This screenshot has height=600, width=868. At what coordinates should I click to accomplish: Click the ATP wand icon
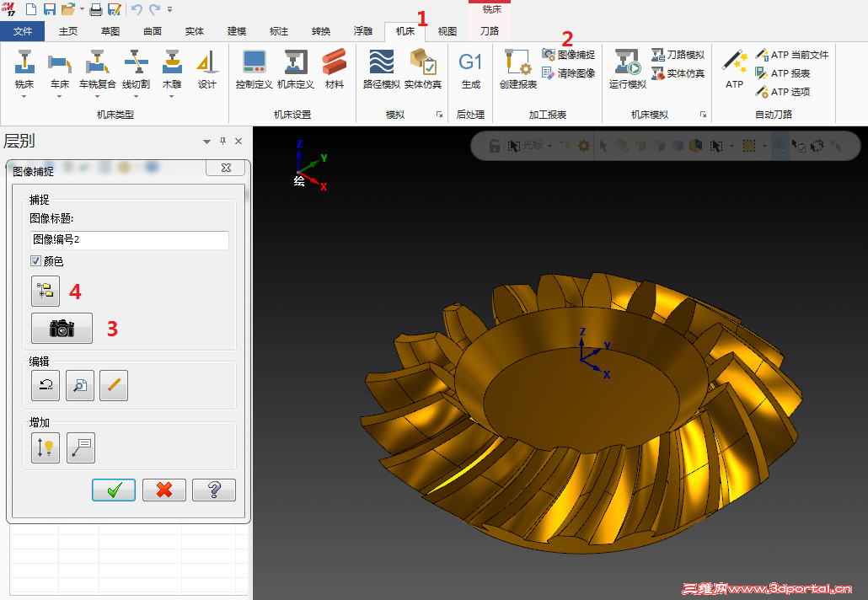[735, 69]
